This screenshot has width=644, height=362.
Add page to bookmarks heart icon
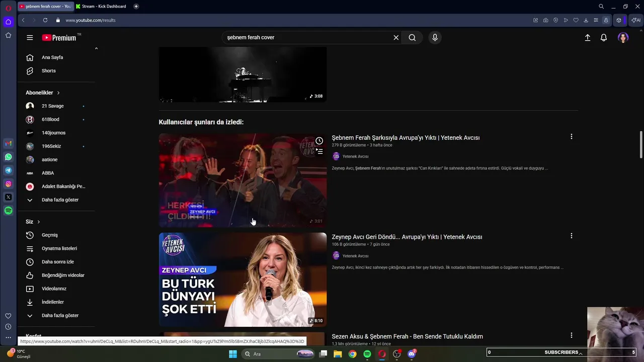(576, 20)
